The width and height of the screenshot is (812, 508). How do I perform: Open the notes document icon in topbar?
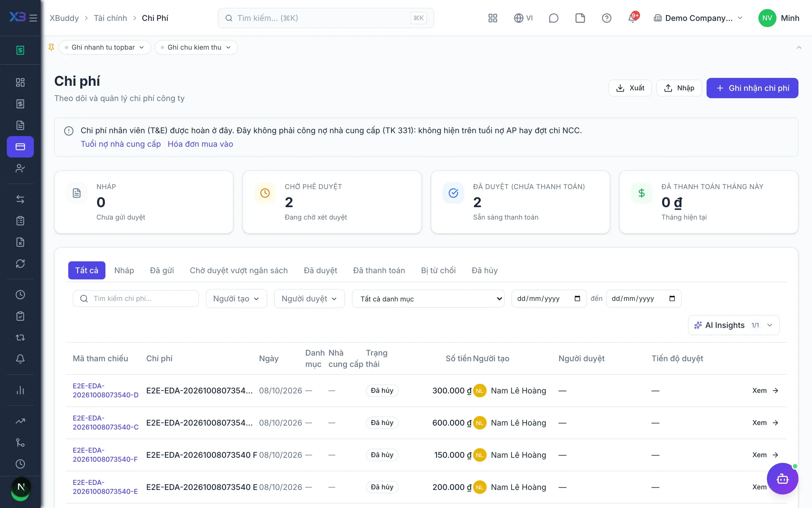pyautogui.click(x=580, y=18)
